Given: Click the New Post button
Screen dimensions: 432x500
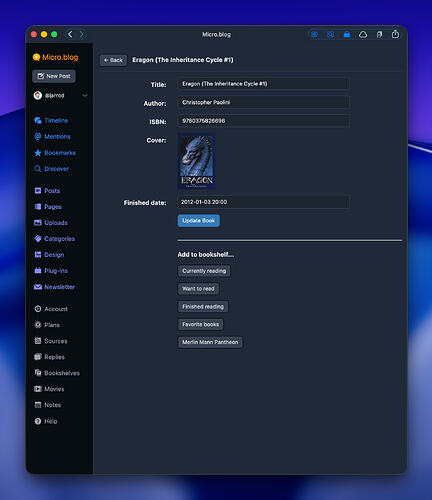Looking at the screenshot, I should (x=54, y=76).
